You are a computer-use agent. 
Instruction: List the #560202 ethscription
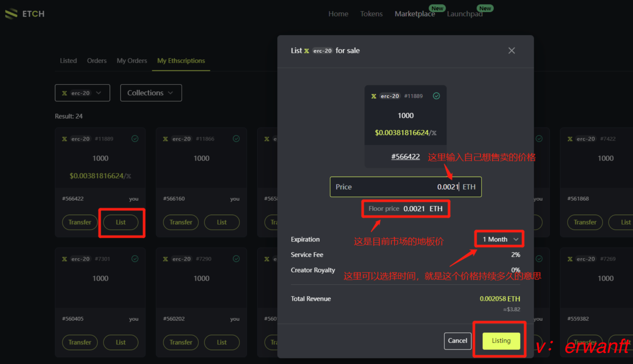(222, 342)
